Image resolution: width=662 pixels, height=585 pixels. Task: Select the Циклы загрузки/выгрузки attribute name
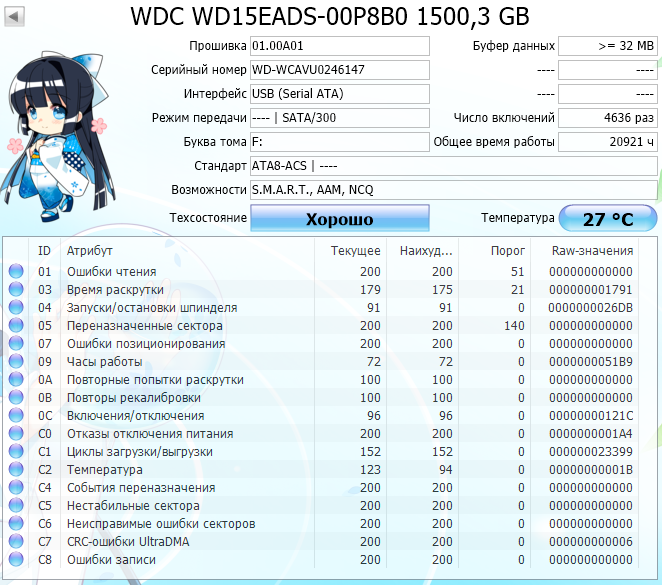140,452
